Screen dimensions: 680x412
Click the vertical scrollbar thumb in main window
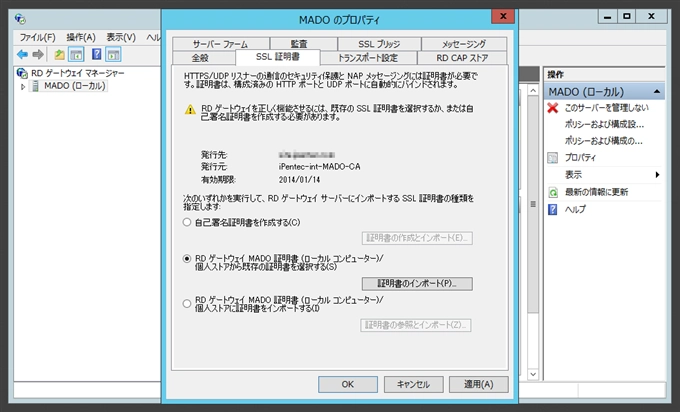click(x=533, y=204)
